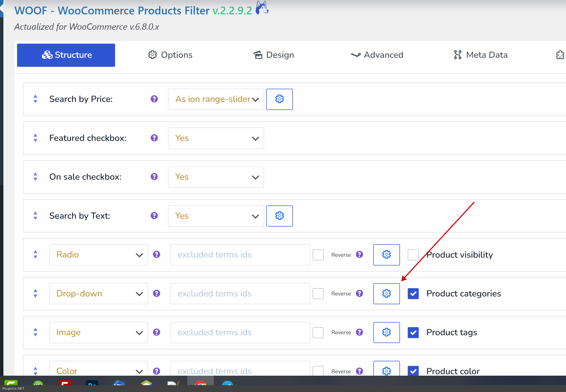The height and width of the screenshot is (392, 566).
Task: Click help icon beside On sale checkbox
Action: (154, 177)
